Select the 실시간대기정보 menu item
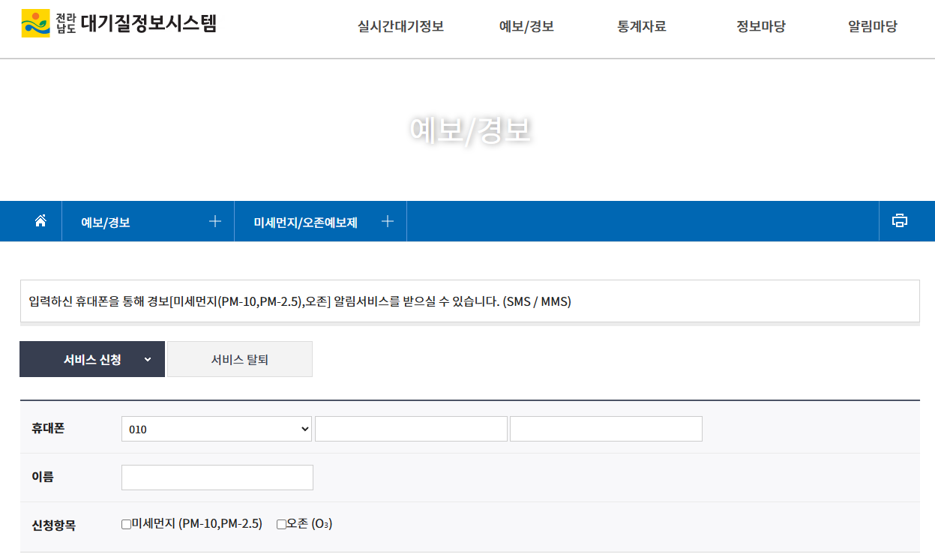 coord(400,25)
